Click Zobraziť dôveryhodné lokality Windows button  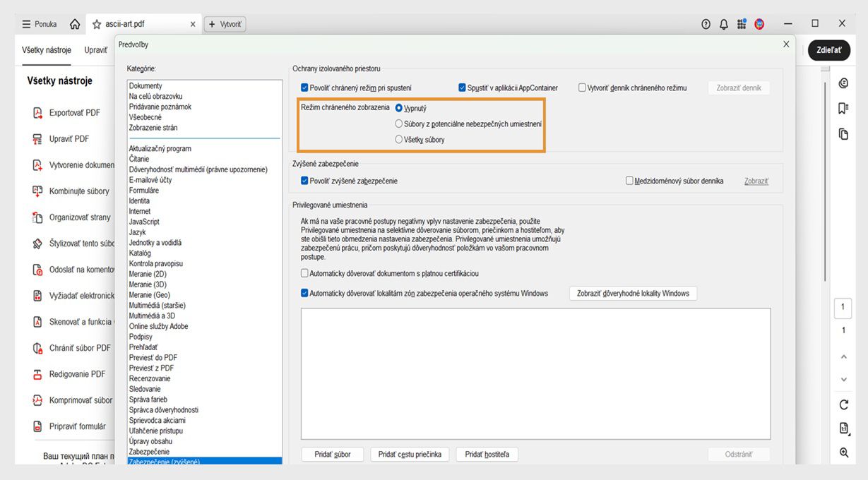point(633,293)
